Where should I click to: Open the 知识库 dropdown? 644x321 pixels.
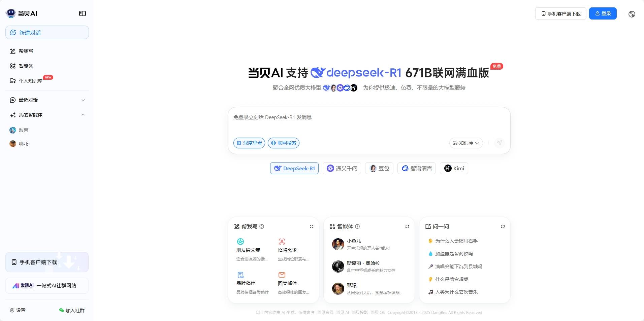point(466,143)
